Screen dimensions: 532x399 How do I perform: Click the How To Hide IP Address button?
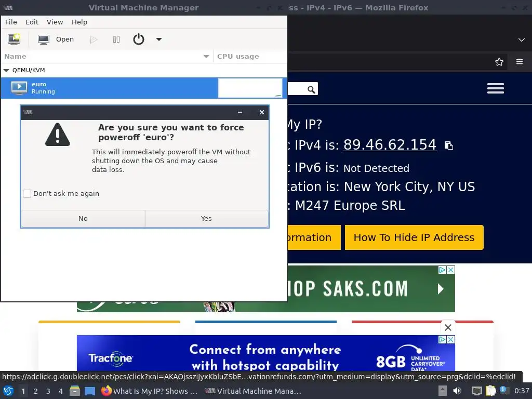click(x=414, y=237)
